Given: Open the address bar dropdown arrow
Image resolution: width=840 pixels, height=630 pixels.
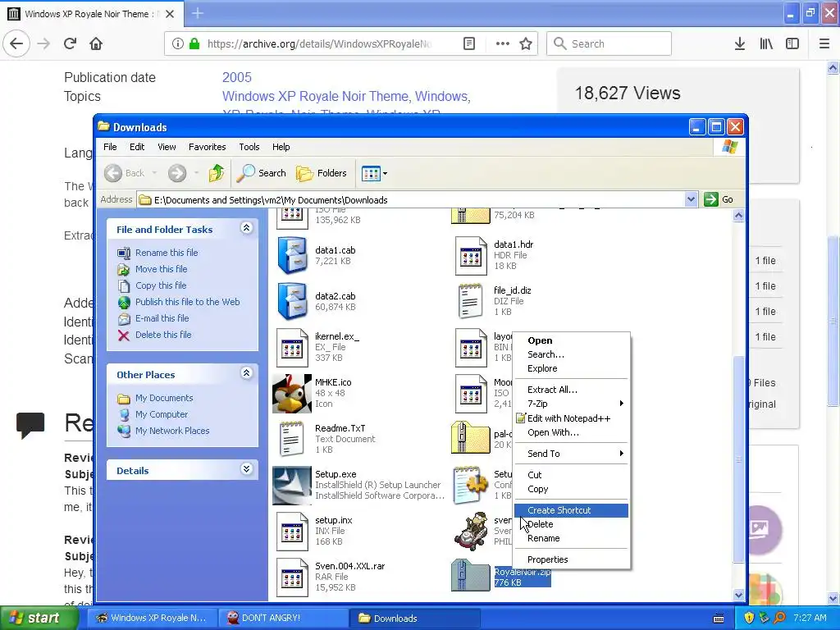Looking at the screenshot, I should (691, 200).
